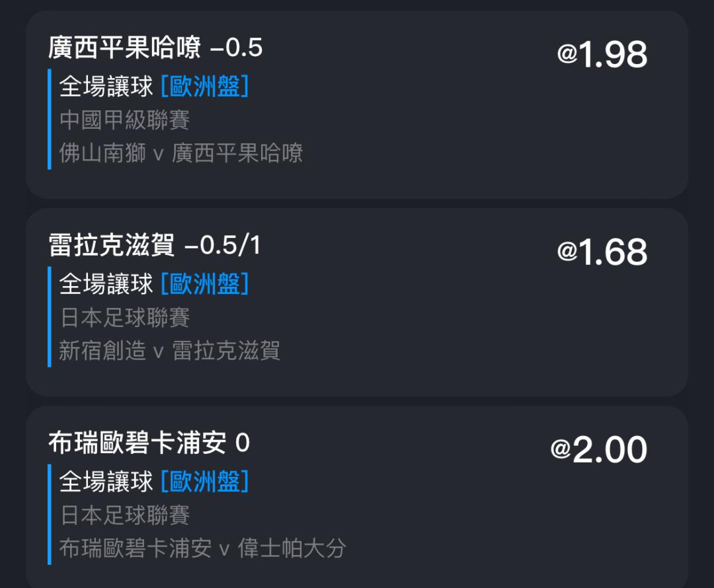This screenshot has width=714, height=588.
Task: Select the 中國甲級聯賽 league label
Action: (125, 120)
